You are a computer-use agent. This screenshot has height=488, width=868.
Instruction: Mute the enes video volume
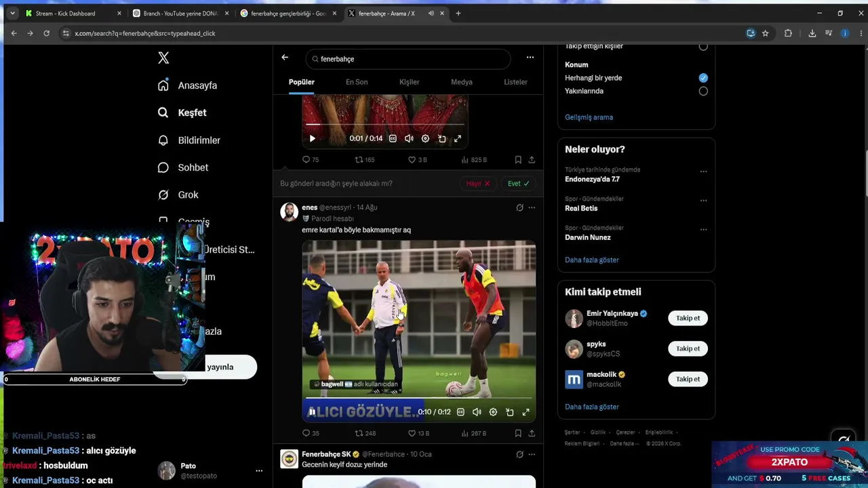[x=477, y=411]
